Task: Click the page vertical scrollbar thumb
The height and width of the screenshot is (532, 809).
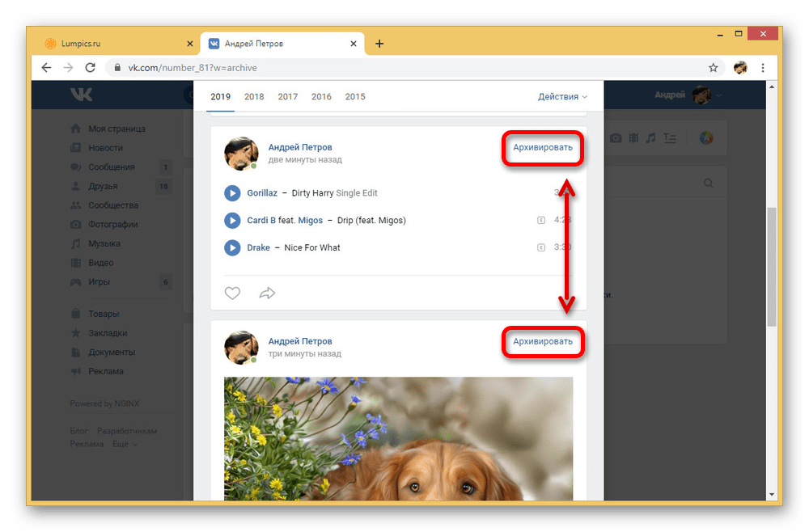Action: 771,267
